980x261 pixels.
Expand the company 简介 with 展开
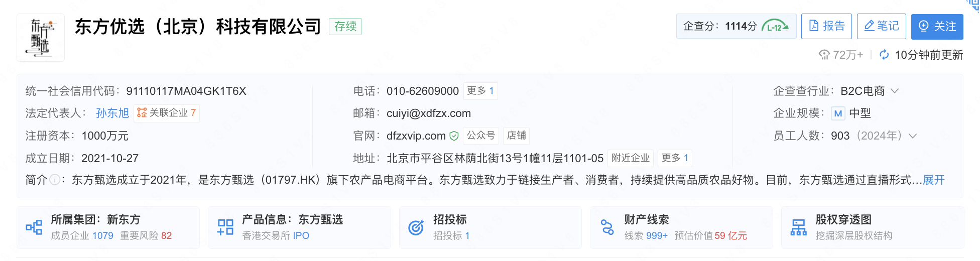point(934,180)
